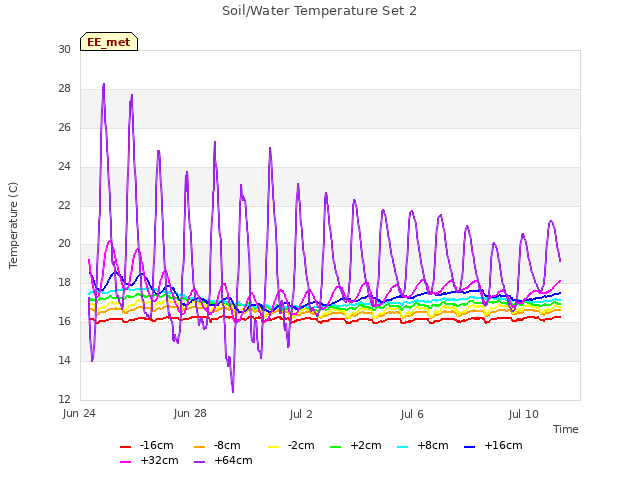
Task: Click the purple +64cm legend color swatch
Action: [x=200, y=462]
